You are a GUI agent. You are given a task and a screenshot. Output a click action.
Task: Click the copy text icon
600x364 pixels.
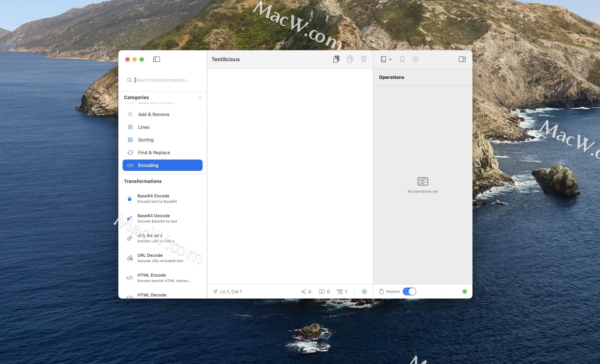(x=350, y=59)
